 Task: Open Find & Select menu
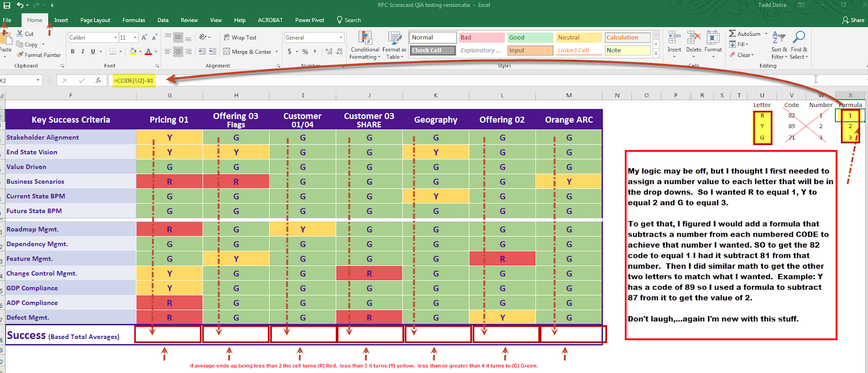click(799, 45)
